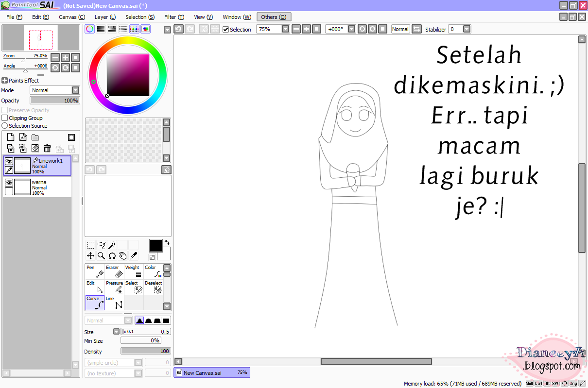Zoom out using navigator minus button
This screenshot has width=588, height=388.
click(x=55, y=57)
